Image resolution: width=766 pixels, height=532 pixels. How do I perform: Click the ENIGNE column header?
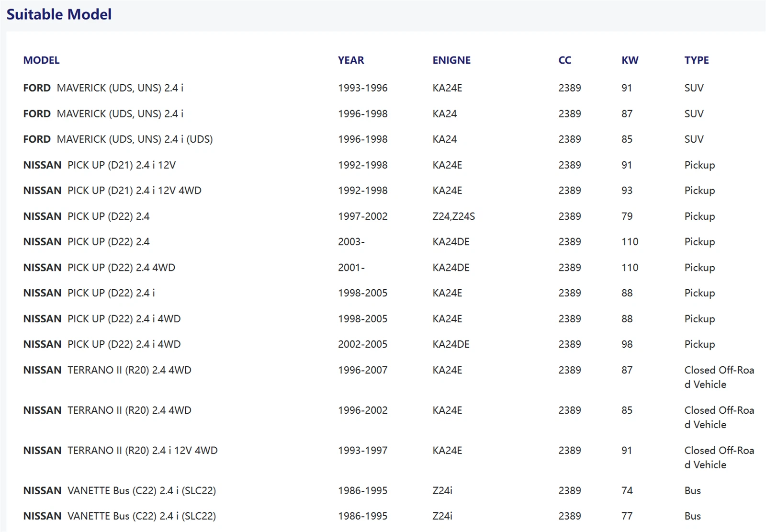point(451,60)
